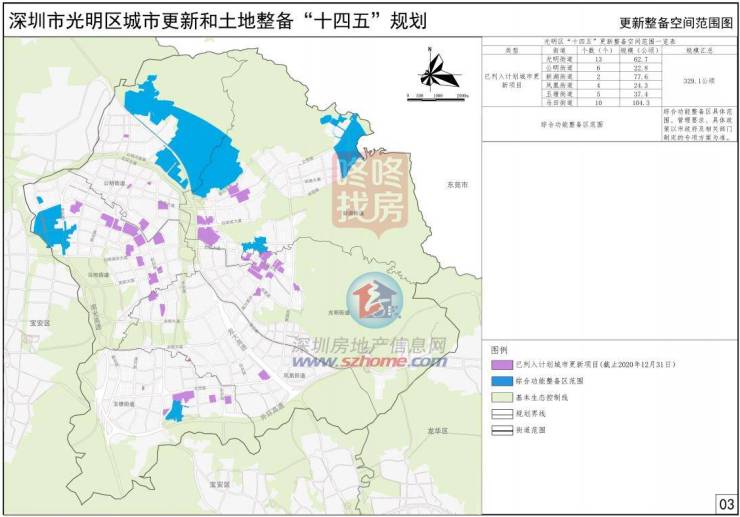
Task: Click the 马田街道 label on the map
Action: click(x=98, y=274)
